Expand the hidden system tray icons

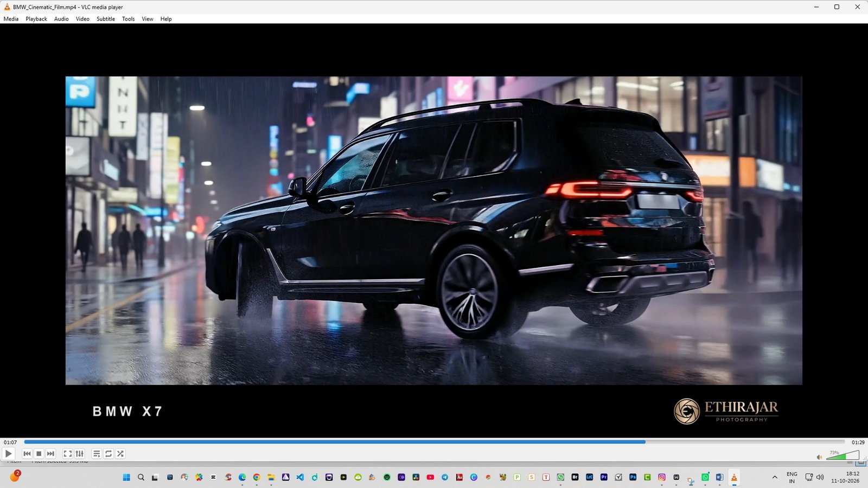775,477
